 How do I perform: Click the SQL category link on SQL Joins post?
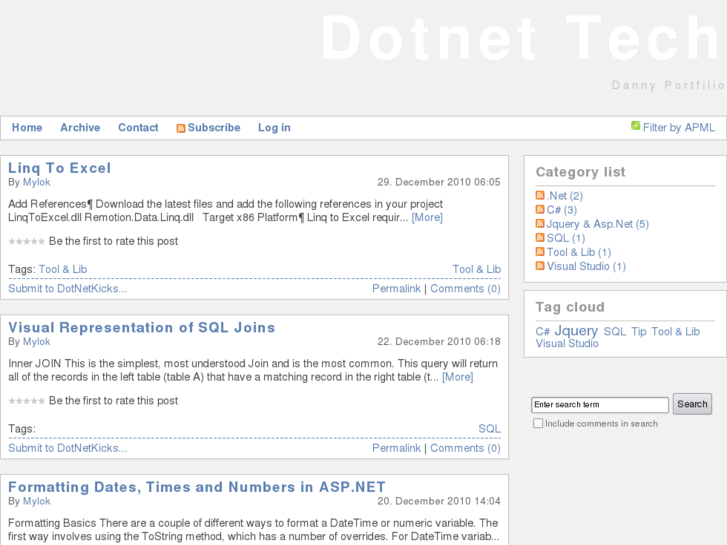[x=490, y=429]
